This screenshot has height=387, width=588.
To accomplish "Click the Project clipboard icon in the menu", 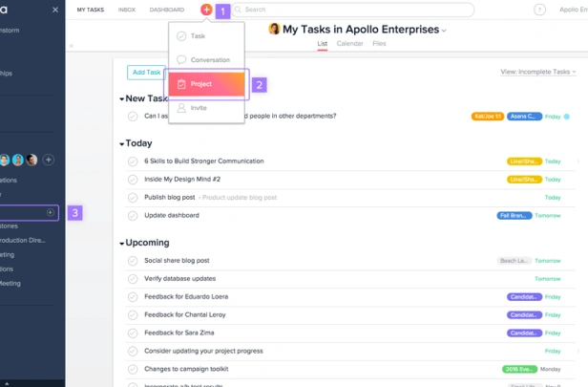I will click(x=181, y=84).
